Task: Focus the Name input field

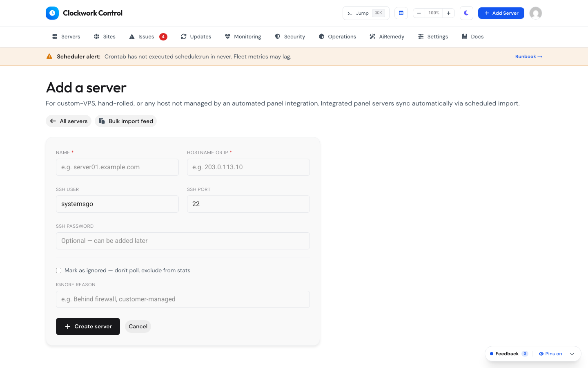Action: point(117,167)
